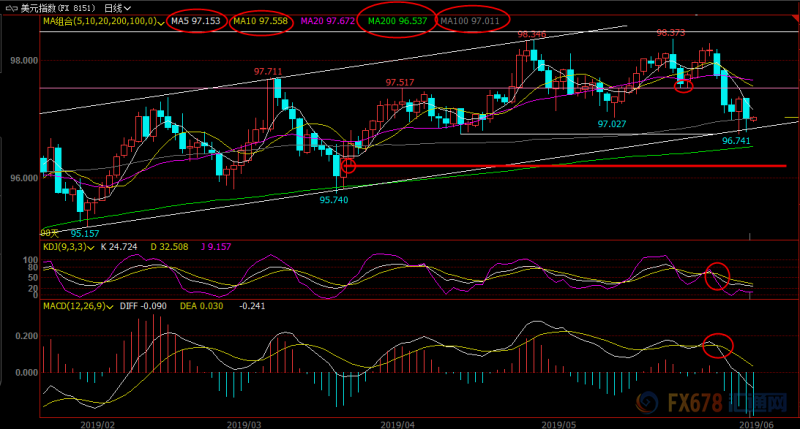Click the 2019/05 date axis label
Screen dimensions: 800x429
[x=559, y=424]
